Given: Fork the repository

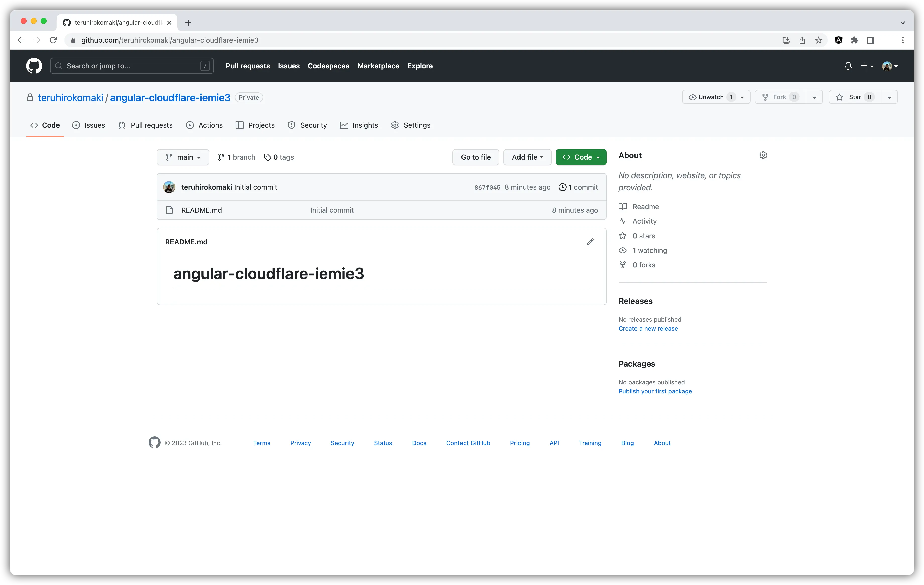Looking at the screenshot, I should (780, 97).
